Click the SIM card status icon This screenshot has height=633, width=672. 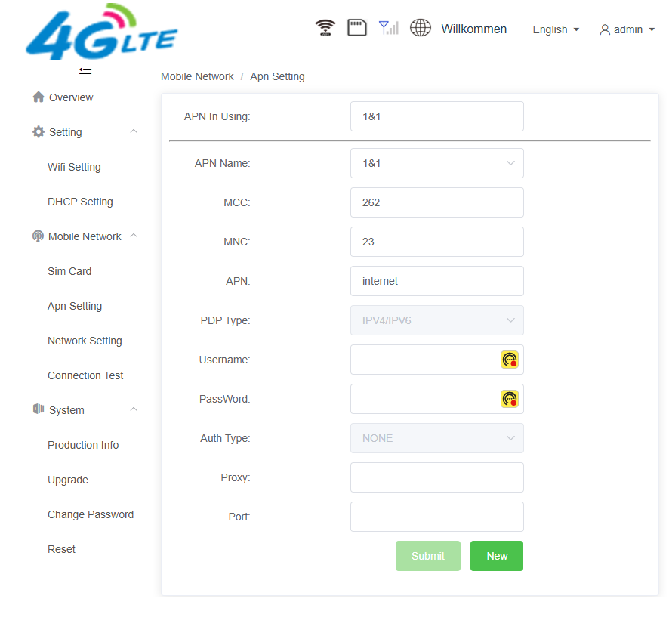356,27
